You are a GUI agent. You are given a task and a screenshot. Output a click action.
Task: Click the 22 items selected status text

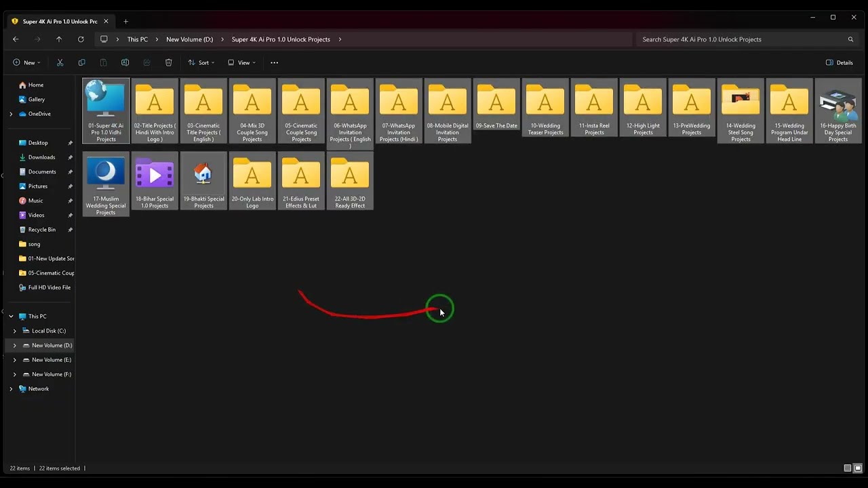click(60, 468)
